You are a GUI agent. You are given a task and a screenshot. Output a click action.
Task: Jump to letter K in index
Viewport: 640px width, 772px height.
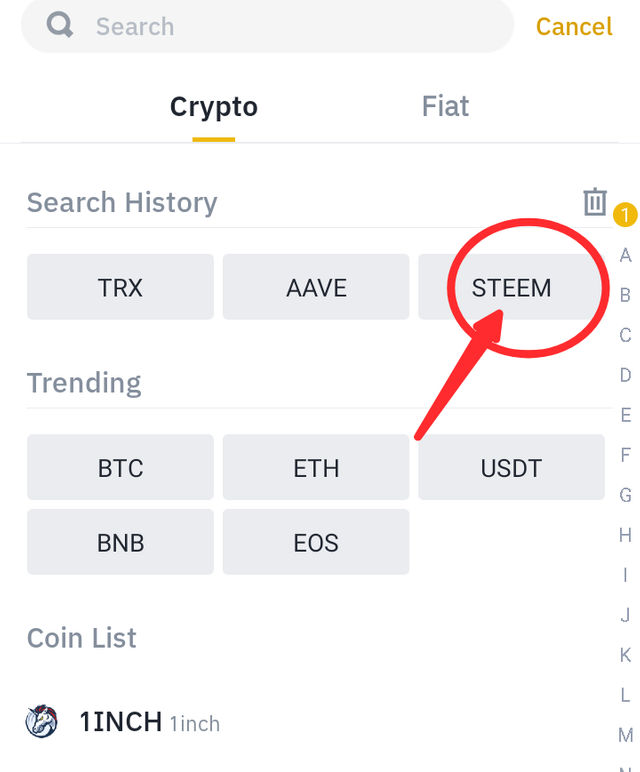point(625,655)
